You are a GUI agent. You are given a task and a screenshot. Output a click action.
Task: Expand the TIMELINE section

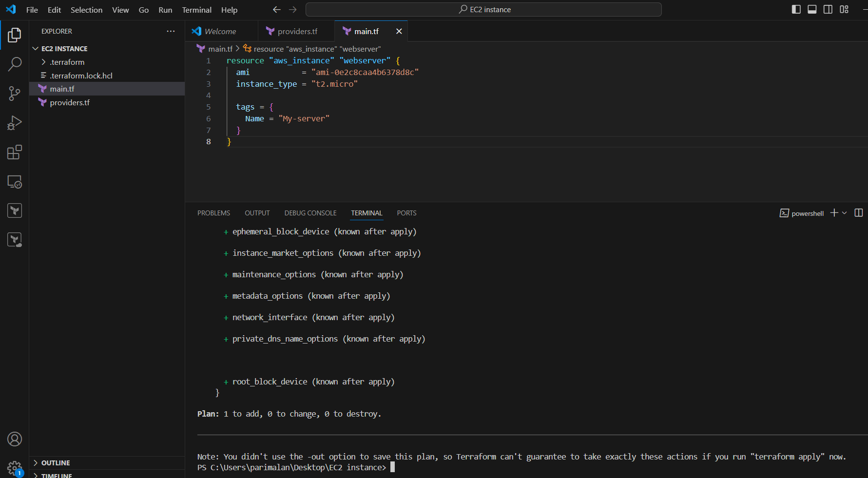point(107,475)
